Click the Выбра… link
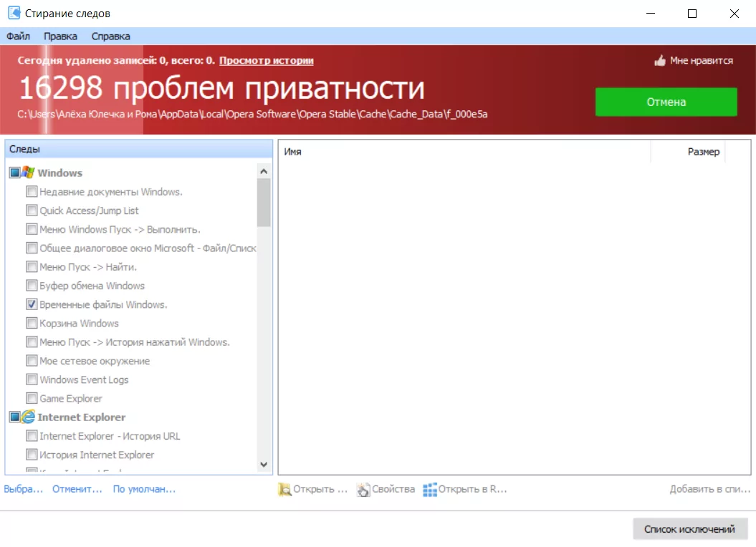This screenshot has height=547, width=756. tap(24, 489)
